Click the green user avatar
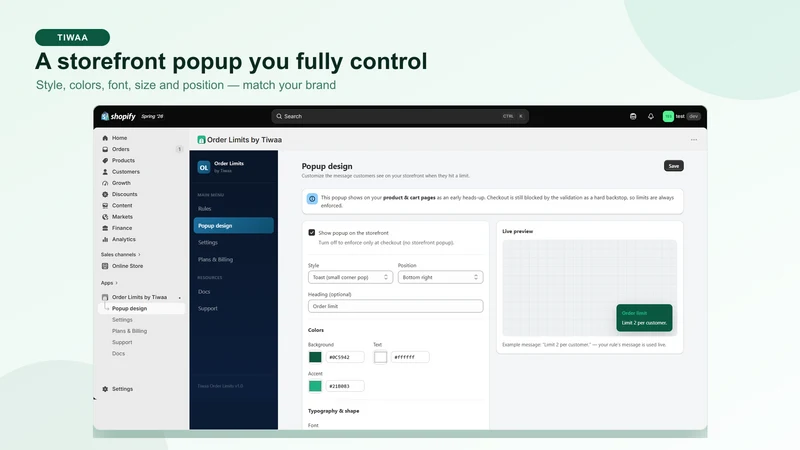 point(668,116)
